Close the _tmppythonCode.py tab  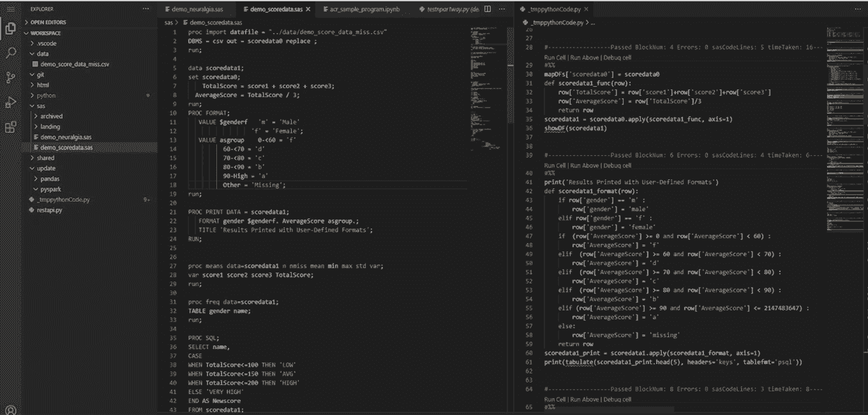(x=585, y=10)
